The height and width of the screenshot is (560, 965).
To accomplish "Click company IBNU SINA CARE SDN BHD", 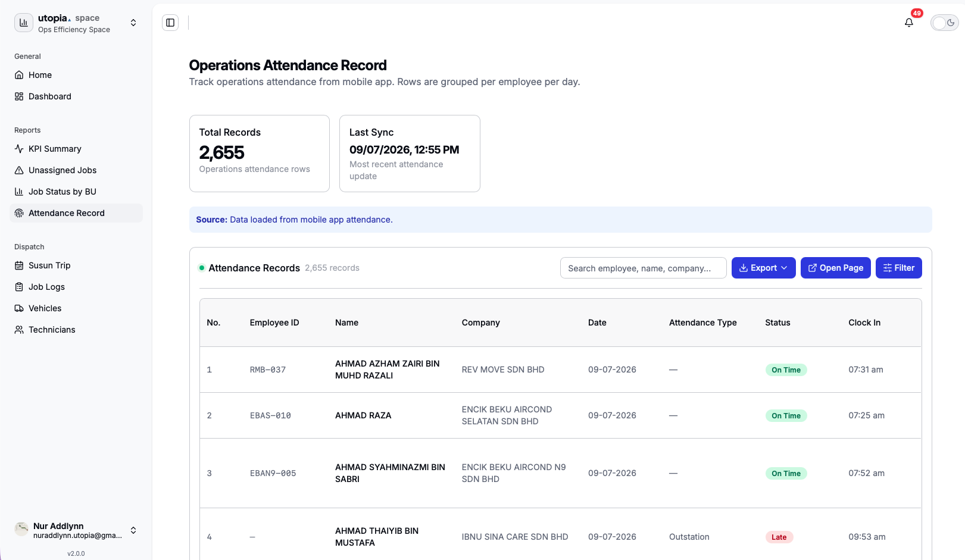I will click(515, 537).
